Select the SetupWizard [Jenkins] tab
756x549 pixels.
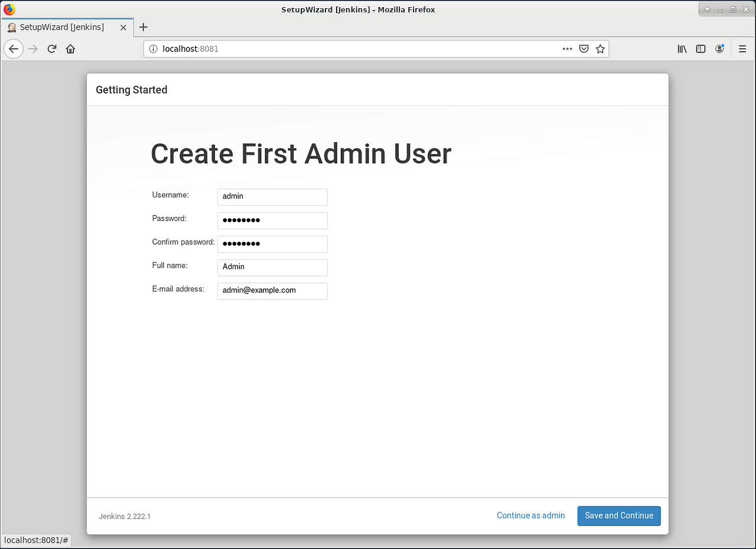(67, 27)
